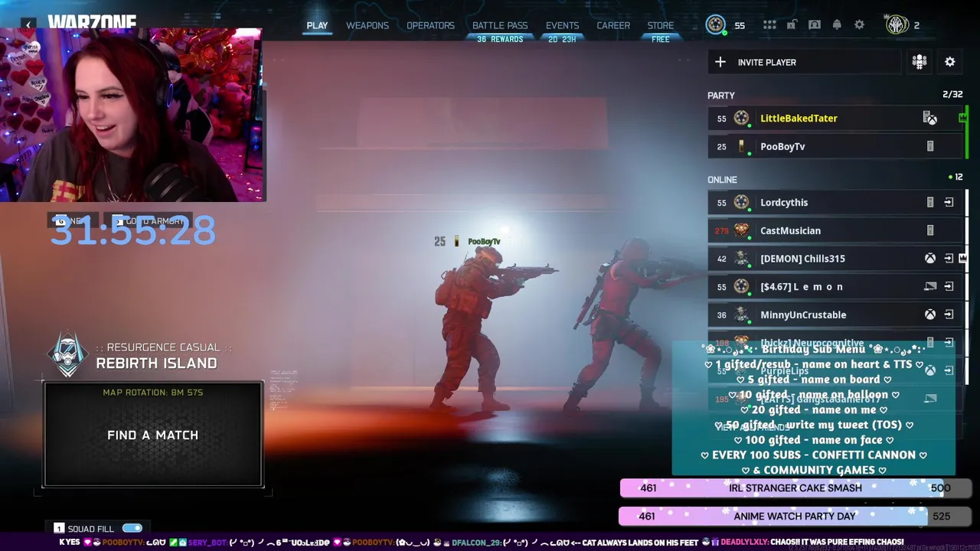980x551 pixels.
Task: Click the streamer webcam overlay
Action: (x=132, y=115)
